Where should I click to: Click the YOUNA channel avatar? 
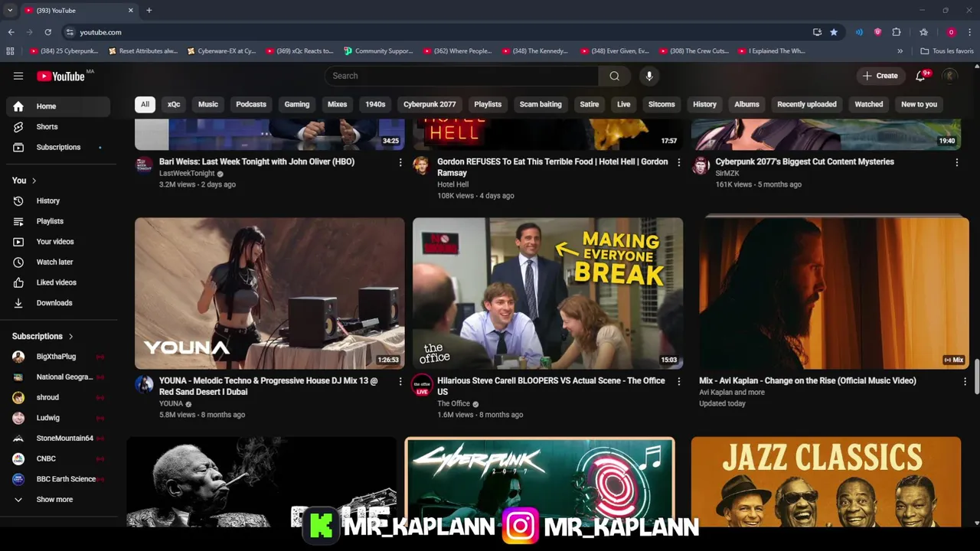tap(144, 384)
